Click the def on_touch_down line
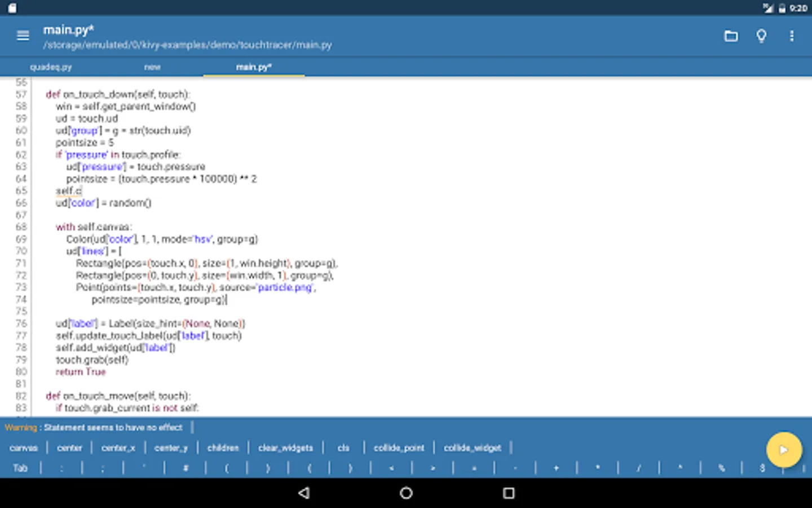The image size is (812, 508). coord(118,94)
